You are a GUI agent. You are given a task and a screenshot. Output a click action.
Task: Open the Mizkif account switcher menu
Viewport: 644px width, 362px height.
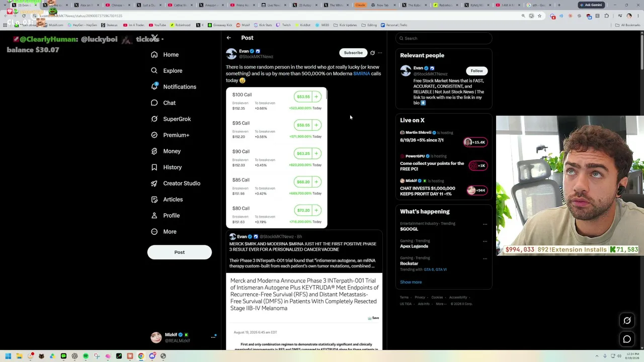pos(183,337)
